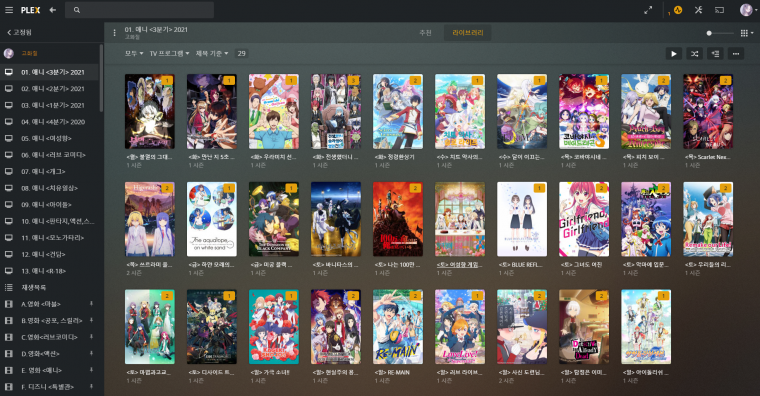The width and height of the screenshot is (760, 396).
Task: Play all items with the play button
Action: click(x=673, y=54)
